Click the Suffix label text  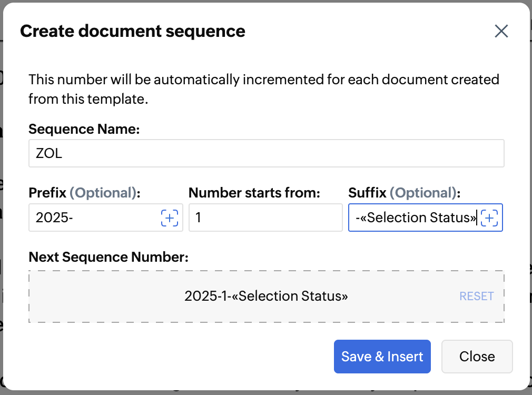[368, 193]
